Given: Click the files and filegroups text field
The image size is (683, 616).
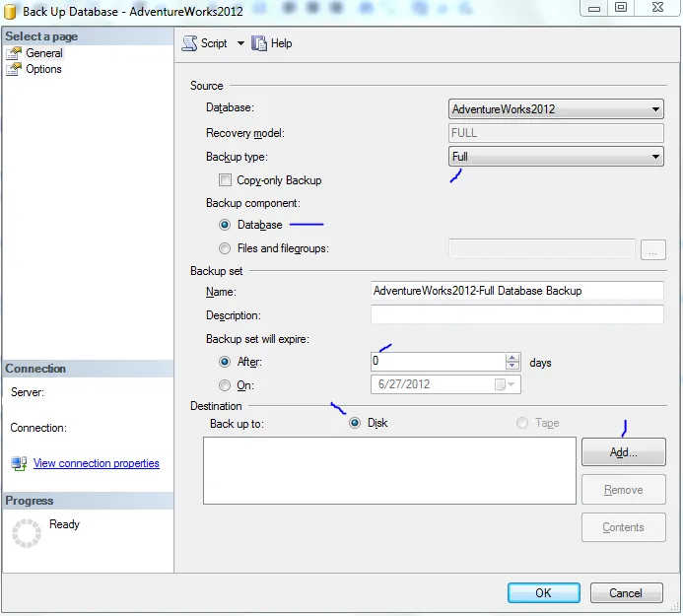Looking at the screenshot, I should [541, 248].
